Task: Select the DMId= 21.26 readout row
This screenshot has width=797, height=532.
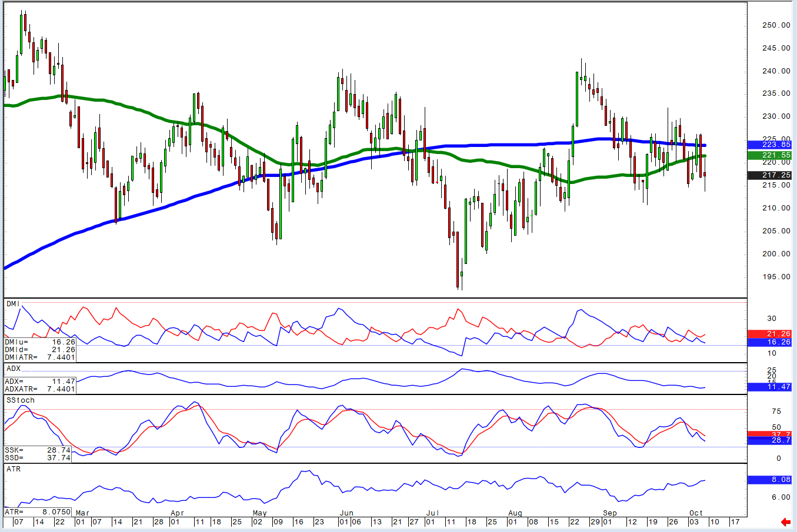Action: pos(40,350)
